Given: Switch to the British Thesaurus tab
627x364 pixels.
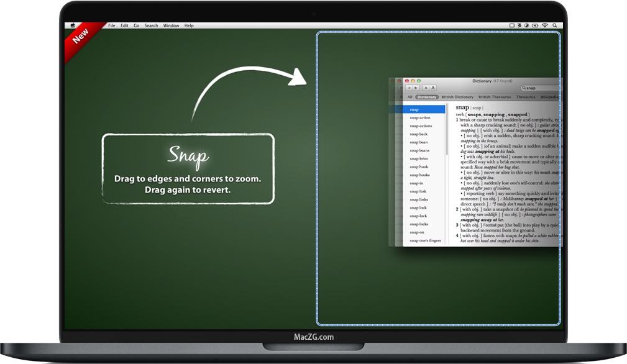Looking at the screenshot, I should tap(494, 97).
